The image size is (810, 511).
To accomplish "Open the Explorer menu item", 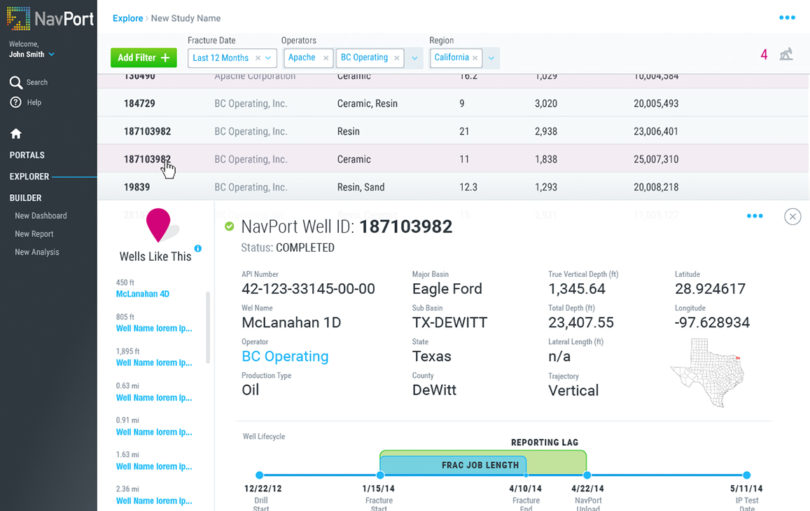I will pyautogui.click(x=29, y=177).
